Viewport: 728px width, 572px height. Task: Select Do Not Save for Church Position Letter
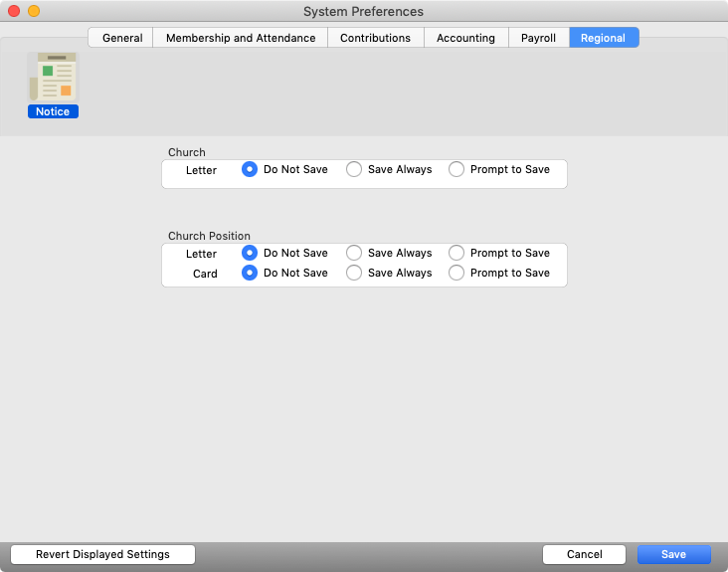[x=251, y=254]
